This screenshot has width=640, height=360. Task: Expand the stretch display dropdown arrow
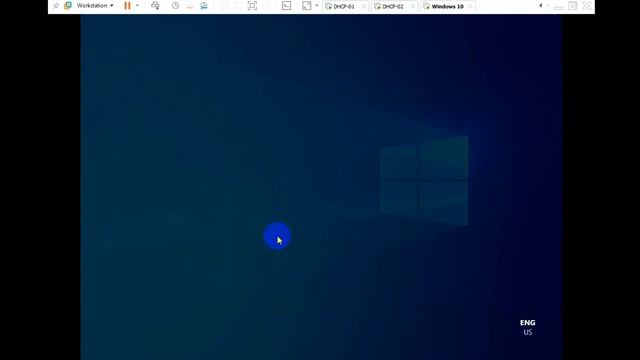316,6
